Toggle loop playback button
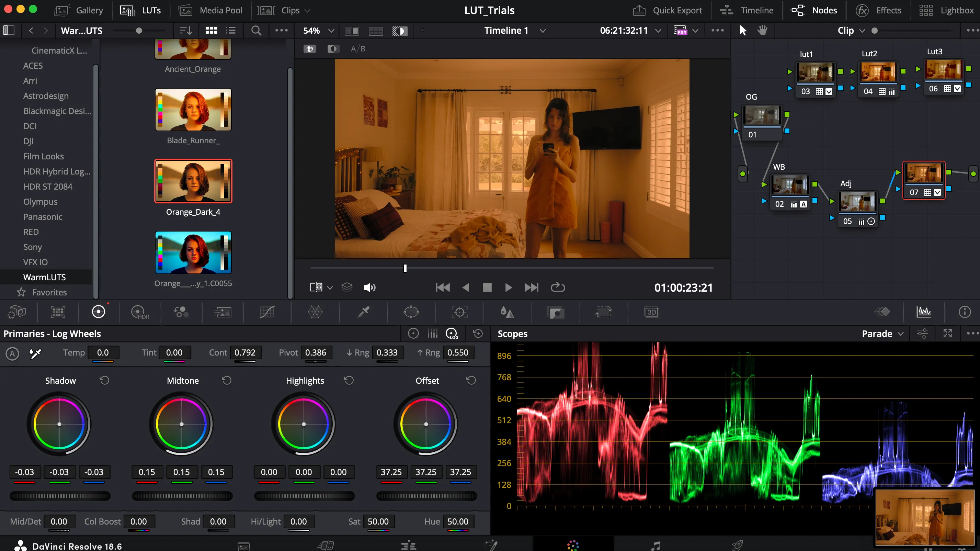The height and width of the screenshot is (551, 980). [x=558, y=288]
